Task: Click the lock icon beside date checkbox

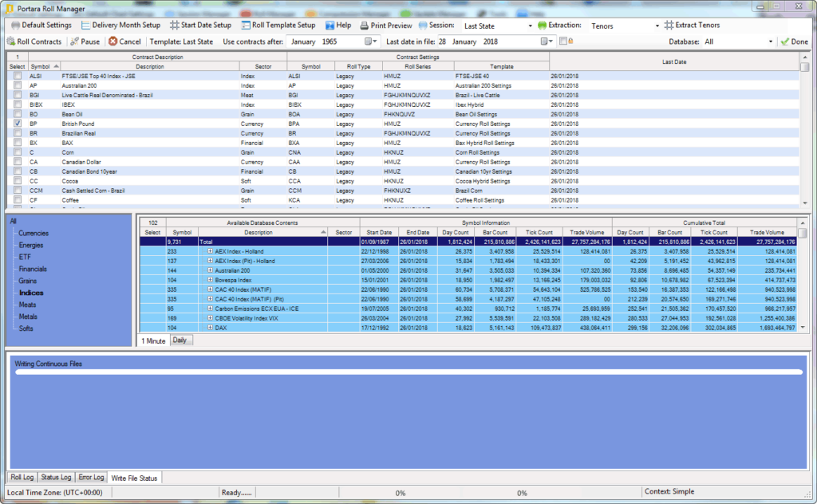Action: [571, 41]
